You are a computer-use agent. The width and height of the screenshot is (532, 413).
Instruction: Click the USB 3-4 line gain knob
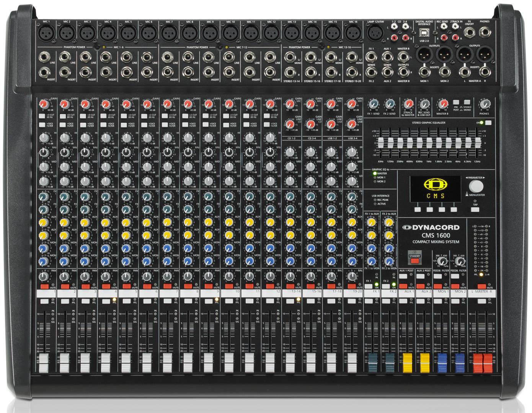[x=352, y=124]
